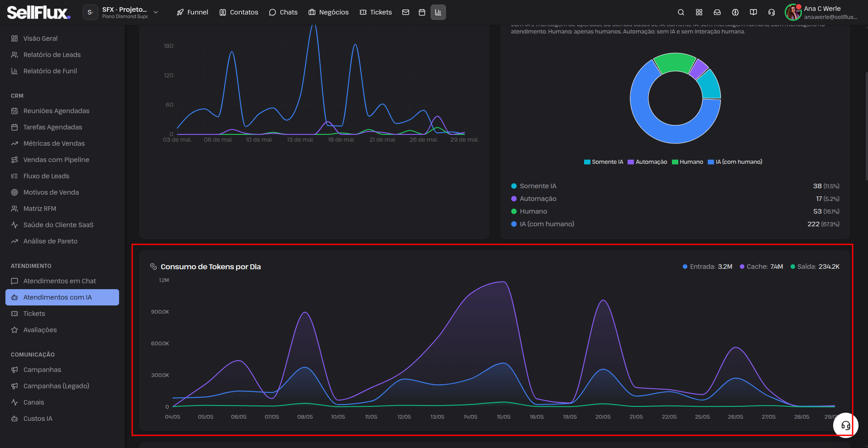The width and height of the screenshot is (868, 448).
Task: Toggle the Somente IA legend series
Action: pyautogui.click(x=604, y=162)
